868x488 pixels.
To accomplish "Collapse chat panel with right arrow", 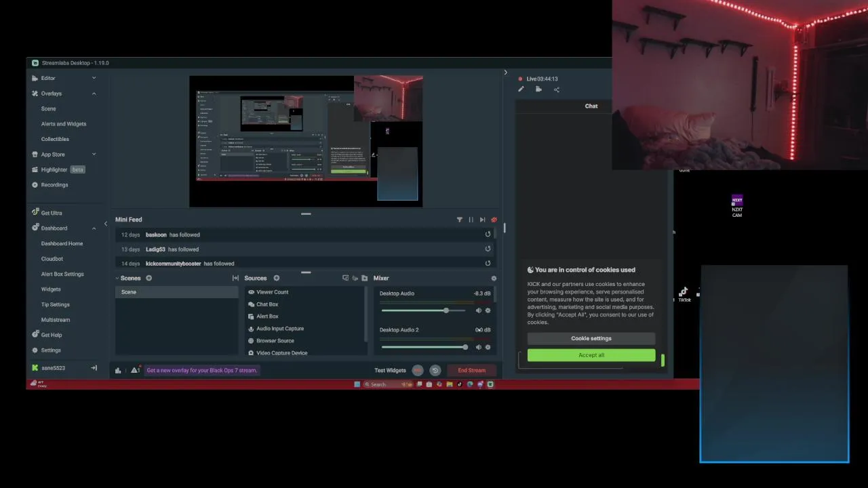I will 505,73.
